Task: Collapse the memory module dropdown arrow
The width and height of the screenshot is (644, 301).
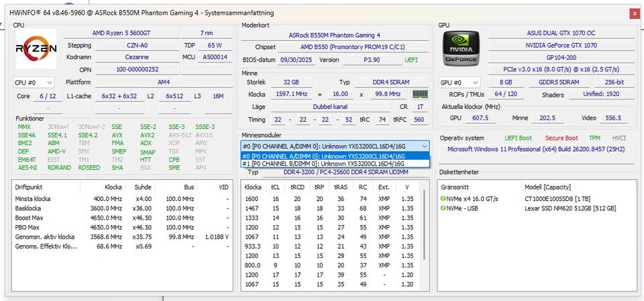Action: pos(424,146)
